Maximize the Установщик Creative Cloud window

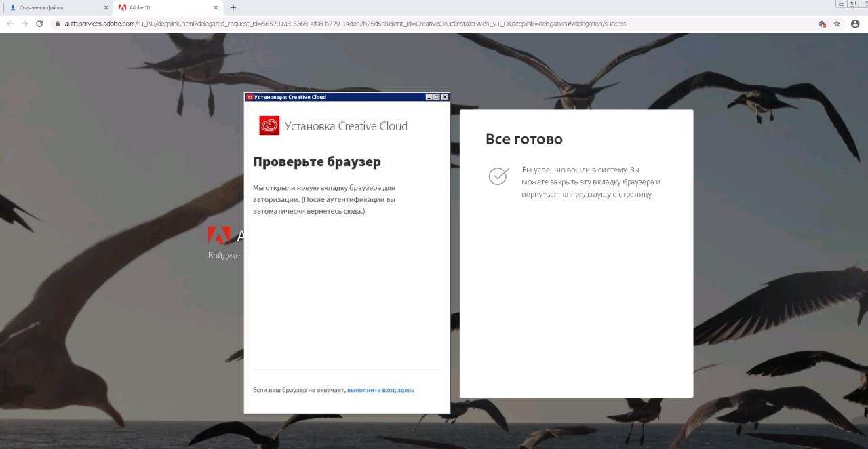(x=437, y=97)
